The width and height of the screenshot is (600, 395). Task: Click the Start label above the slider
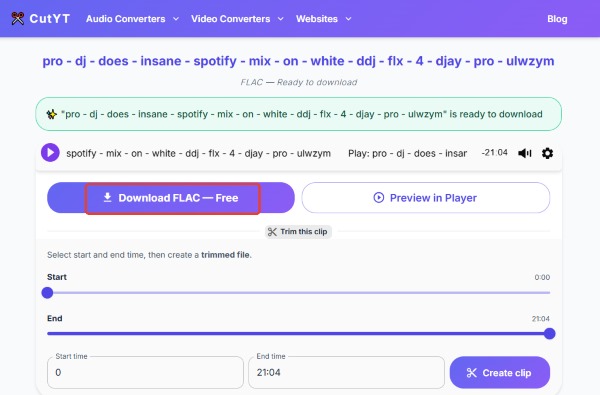[57, 277]
